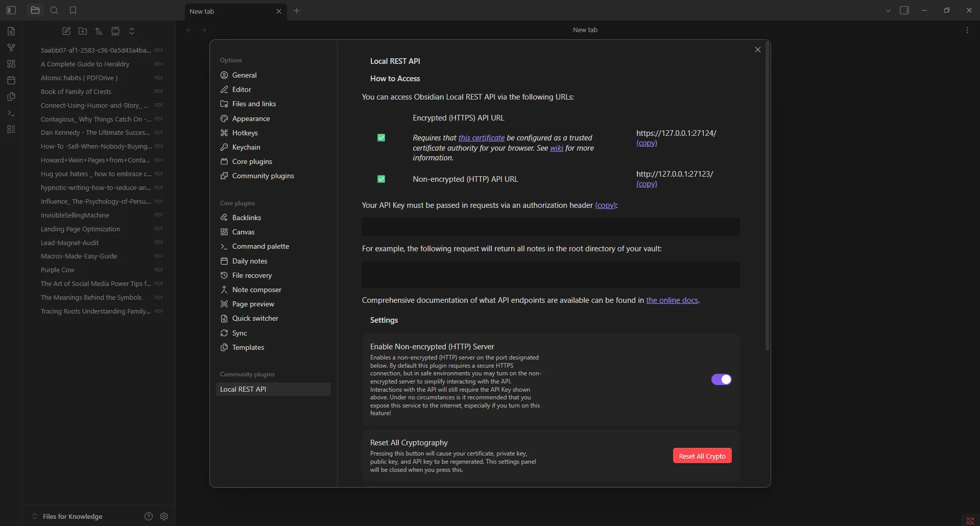Open Templates plugin settings
This screenshot has width=980, height=526.
[273, 347]
